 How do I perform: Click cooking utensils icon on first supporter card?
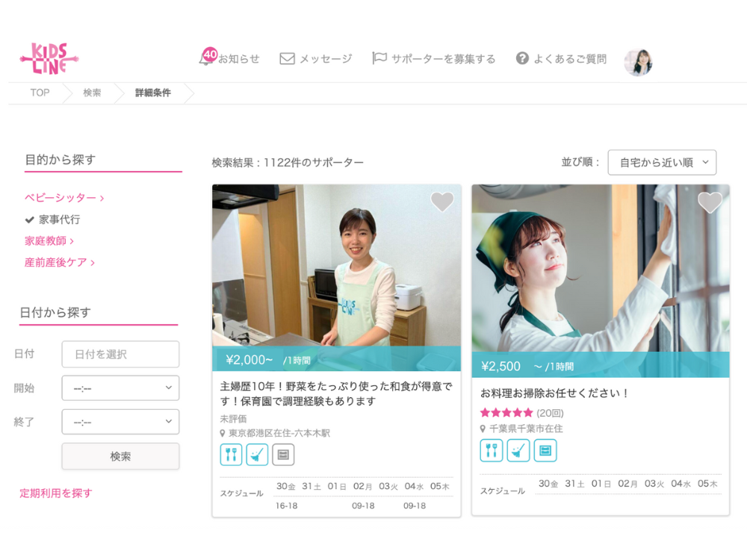(x=231, y=455)
